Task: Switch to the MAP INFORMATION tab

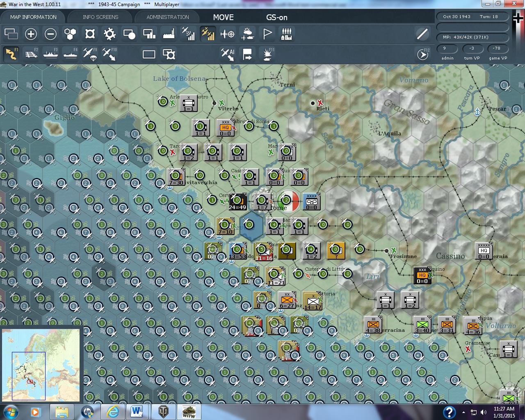Action: pyautogui.click(x=33, y=17)
